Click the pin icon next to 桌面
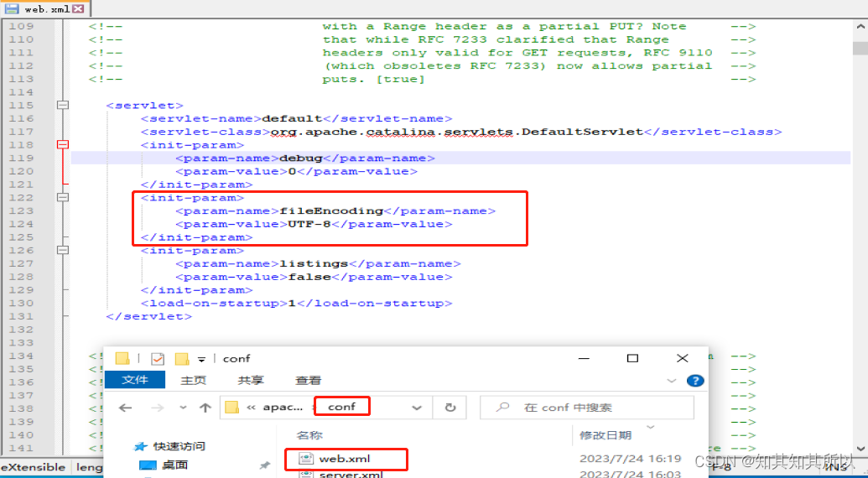 point(264,465)
